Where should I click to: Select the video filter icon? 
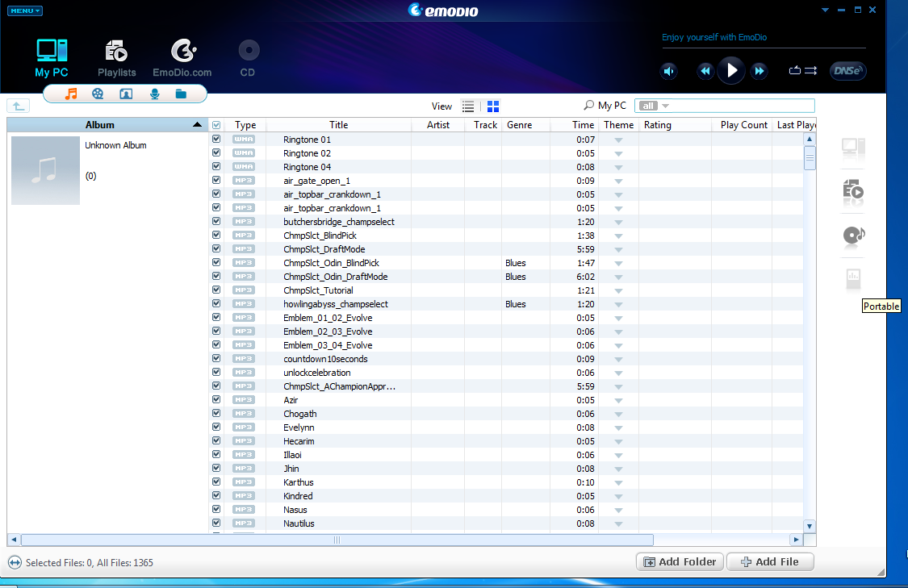98,94
